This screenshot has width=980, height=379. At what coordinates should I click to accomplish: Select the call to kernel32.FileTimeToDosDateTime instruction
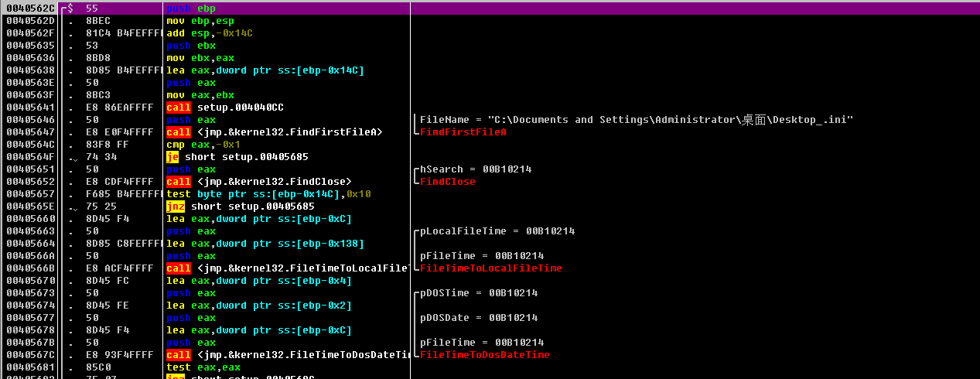288,355
